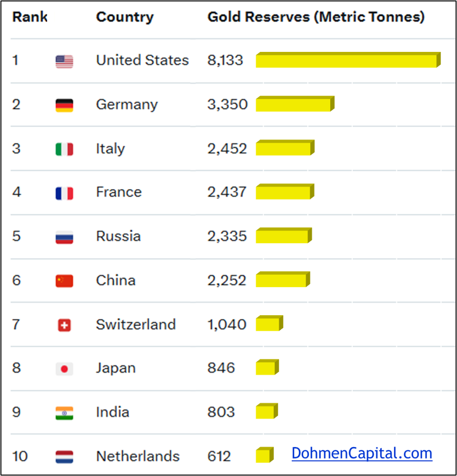Click the Switzerland flag icon
This screenshot has width=457, height=476.
pyautogui.click(x=64, y=325)
